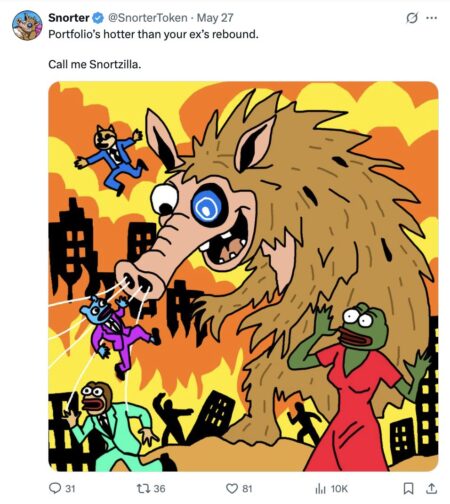450x504 pixels.
Task: Click the Grok explain post icon
Action: click(x=412, y=18)
